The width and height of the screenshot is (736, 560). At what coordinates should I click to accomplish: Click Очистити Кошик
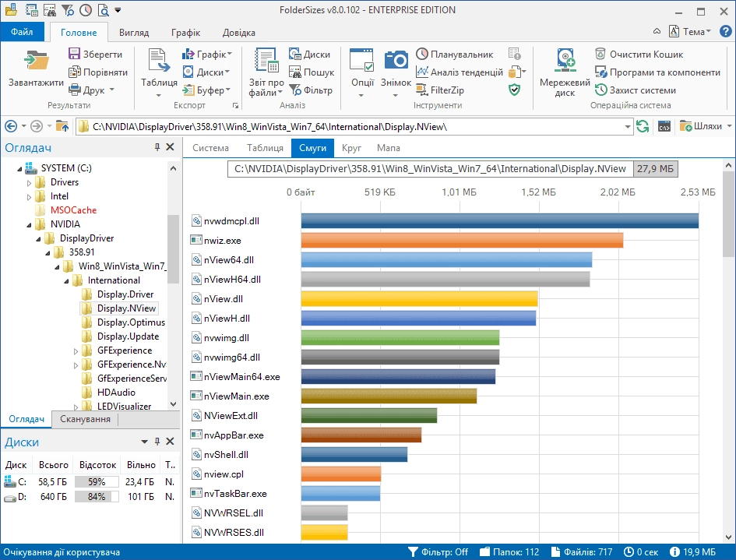point(639,54)
